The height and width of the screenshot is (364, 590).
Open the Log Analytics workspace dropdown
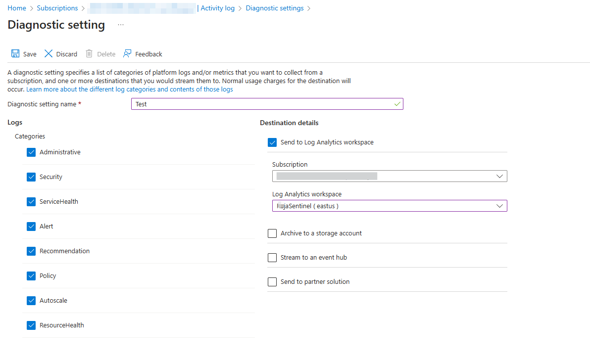tap(390, 206)
